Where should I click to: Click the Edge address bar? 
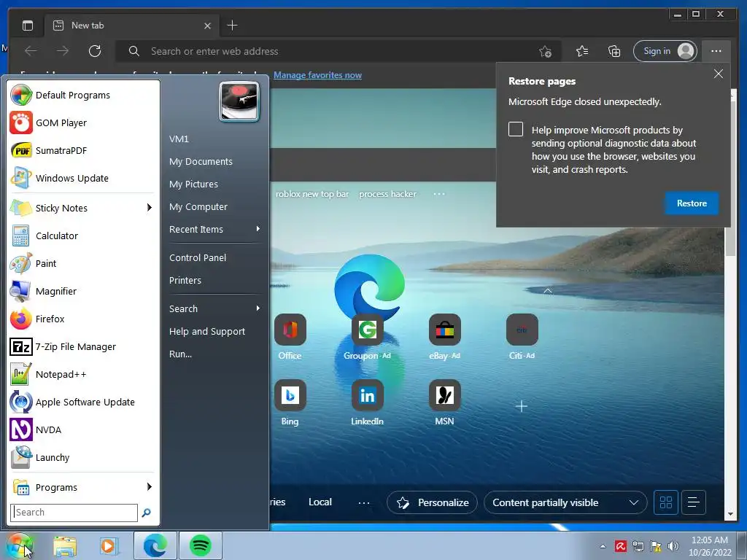pyautogui.click(x=338, y=51)
